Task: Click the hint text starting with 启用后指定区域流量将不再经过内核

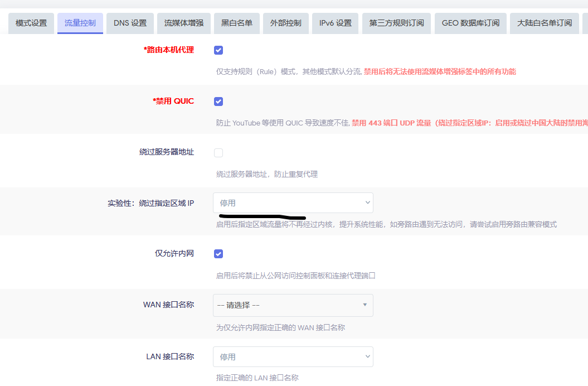Action: [x=386, y=224]
